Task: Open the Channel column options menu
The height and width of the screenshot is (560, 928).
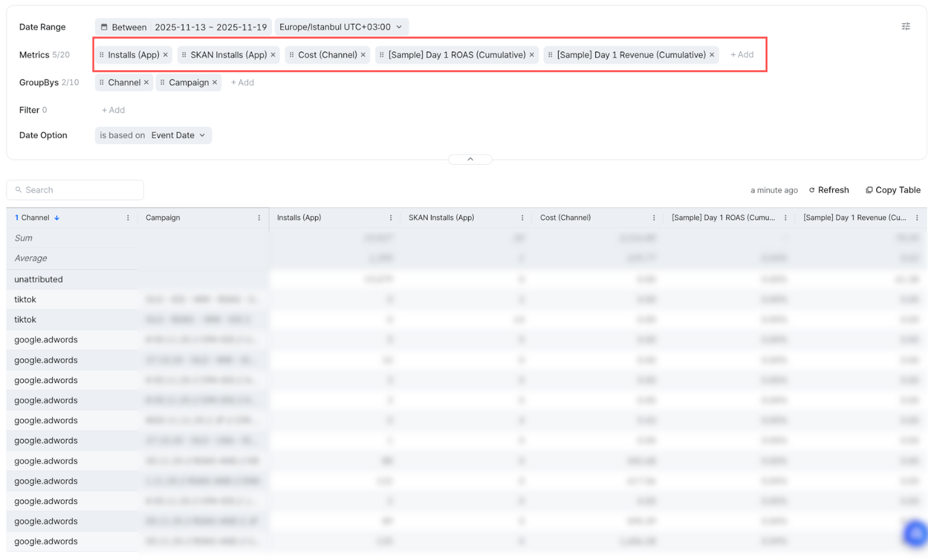Action: (128, 218)
